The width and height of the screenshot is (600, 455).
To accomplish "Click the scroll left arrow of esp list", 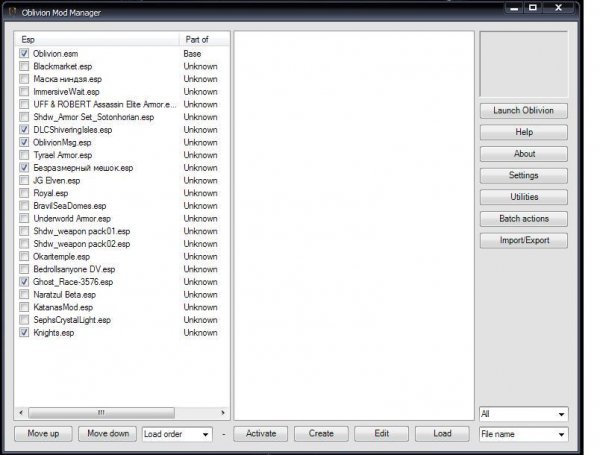I will click(21, 413).
